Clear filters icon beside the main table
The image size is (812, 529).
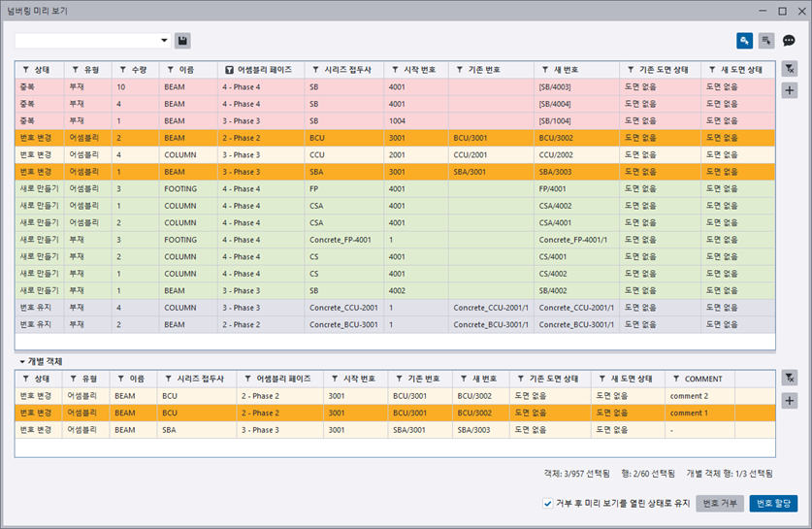click(x=789, y=70)
